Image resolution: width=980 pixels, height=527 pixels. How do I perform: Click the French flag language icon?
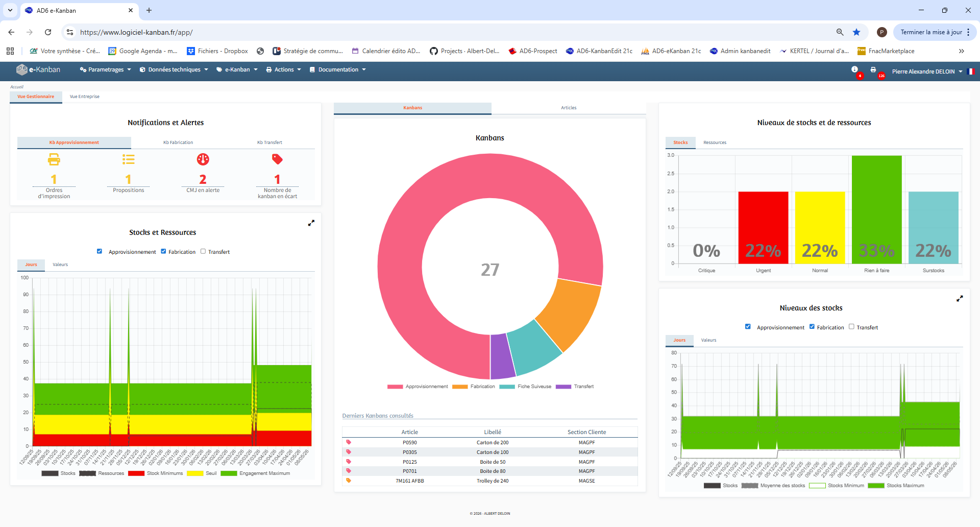[970, 71]
